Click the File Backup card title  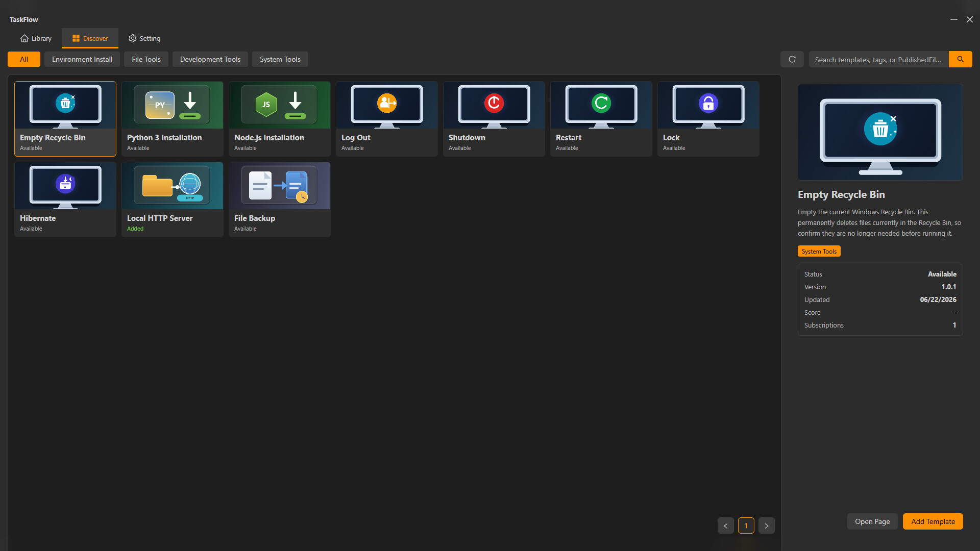[255, 218]
